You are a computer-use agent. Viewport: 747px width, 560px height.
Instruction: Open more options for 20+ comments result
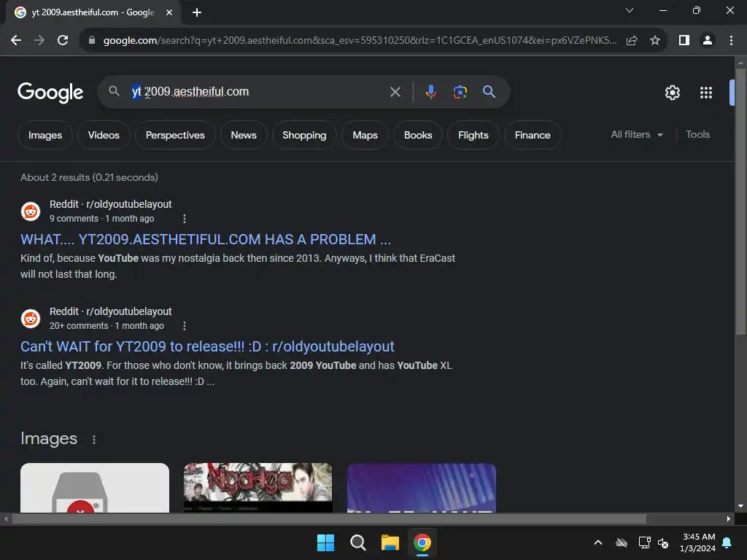[x=185, y=326]
